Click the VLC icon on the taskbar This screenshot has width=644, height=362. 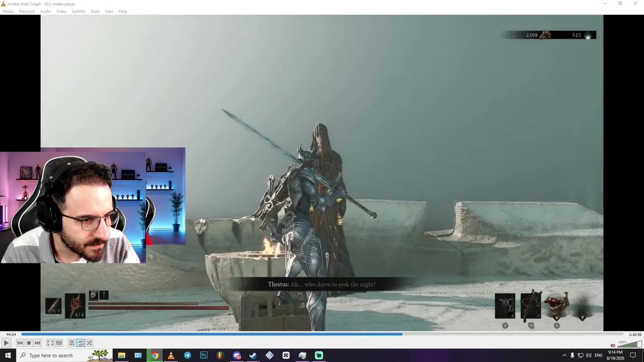coord(171,355)
